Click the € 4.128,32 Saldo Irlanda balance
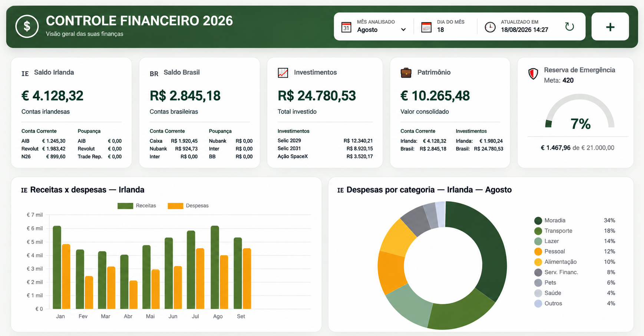 pos(52,96)
